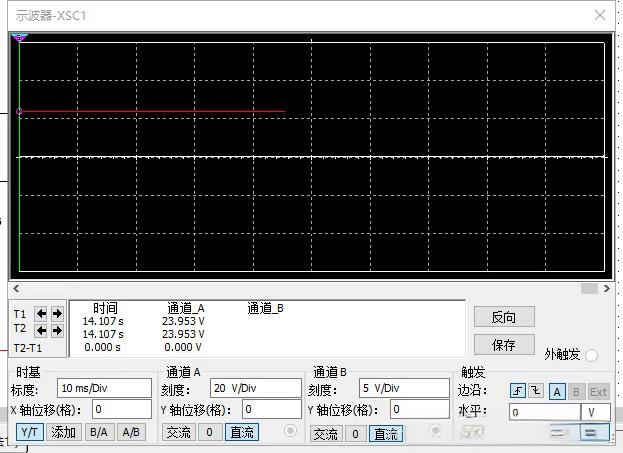Viewport: 623px width, 453px height.
Task: Move cursor T2 left with its arrow
Action: point(41,330)
